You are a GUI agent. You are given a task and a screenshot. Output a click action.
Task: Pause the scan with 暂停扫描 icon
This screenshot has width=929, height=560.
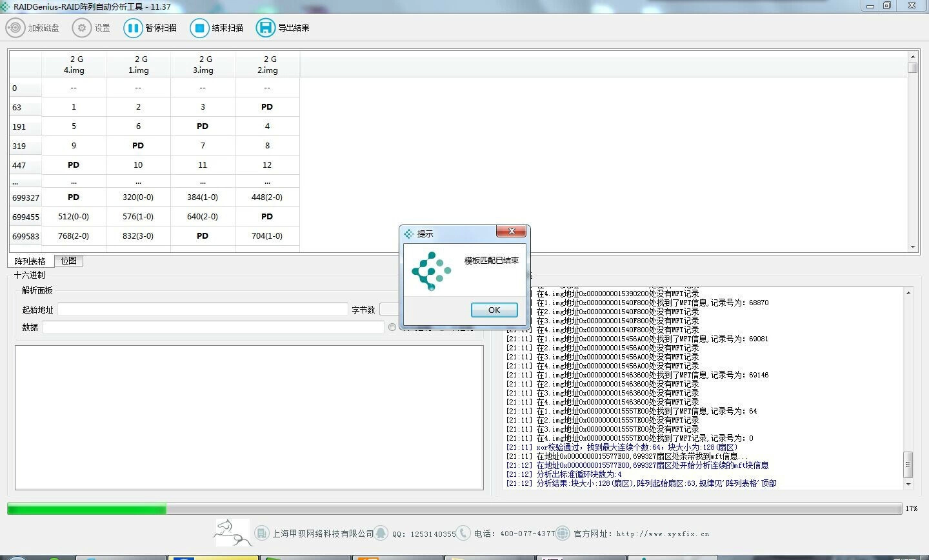[x=133, y=28]
